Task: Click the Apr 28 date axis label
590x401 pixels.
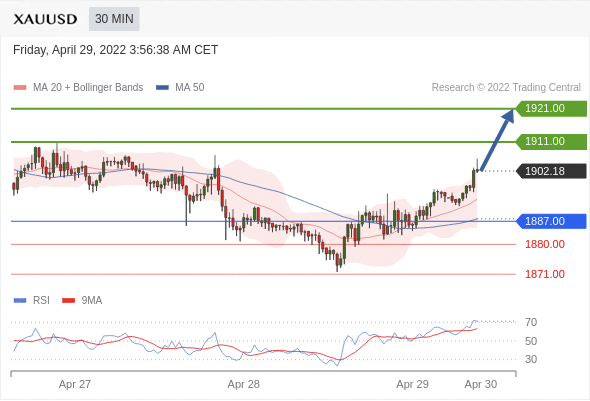Action: pos(243,384)
